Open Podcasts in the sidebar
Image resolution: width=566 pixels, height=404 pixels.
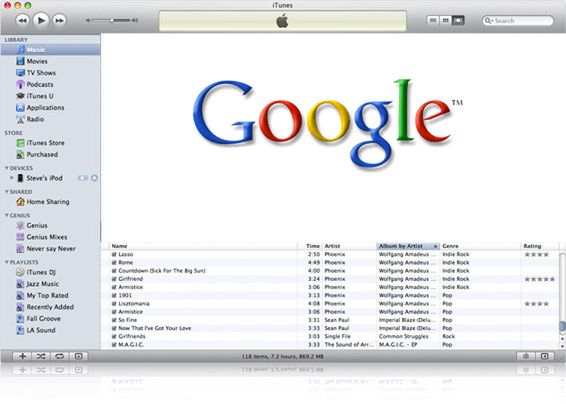point(51,84)
